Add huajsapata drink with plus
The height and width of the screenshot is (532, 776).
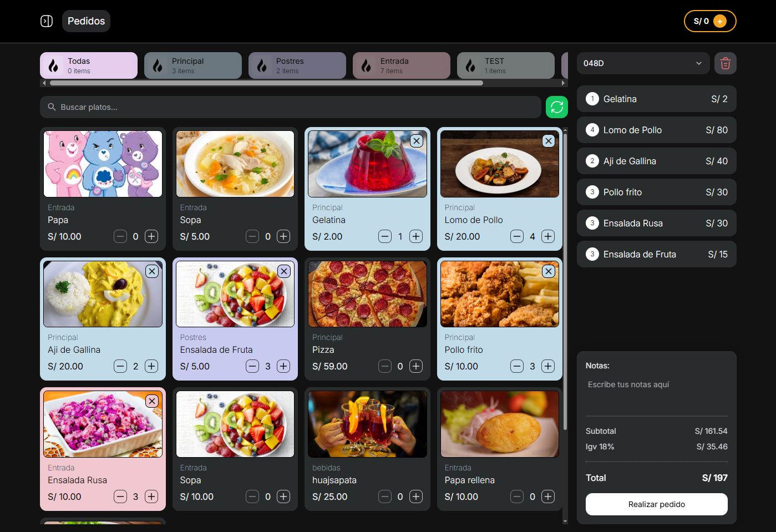pos(416,496)
